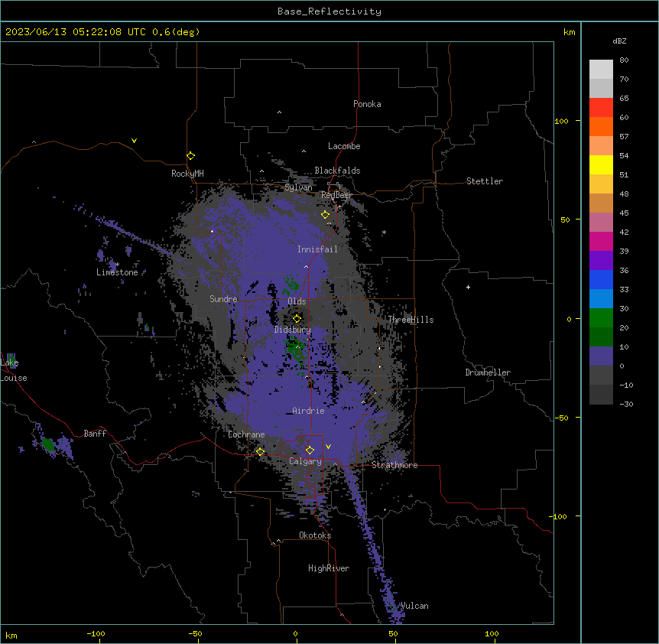
Task: Select the yellow diamond between Olds and Didsbury
Action: 297,319
